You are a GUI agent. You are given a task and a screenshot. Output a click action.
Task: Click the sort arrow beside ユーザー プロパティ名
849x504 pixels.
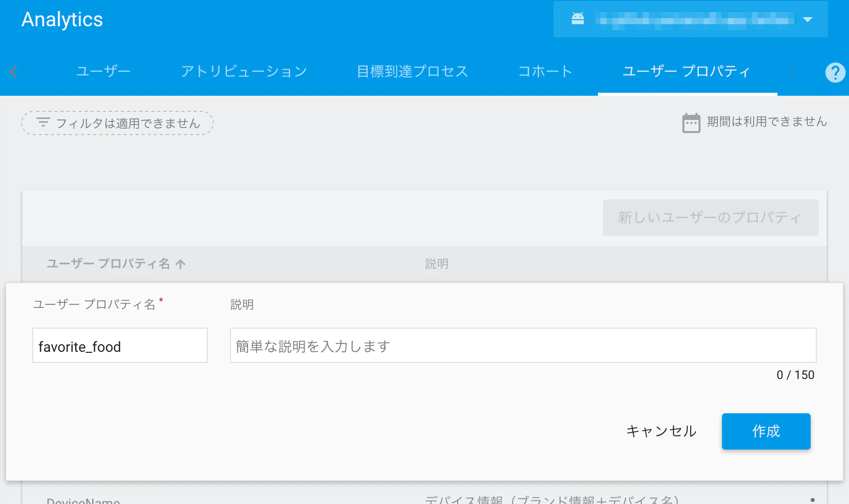[x=180, y=264]
